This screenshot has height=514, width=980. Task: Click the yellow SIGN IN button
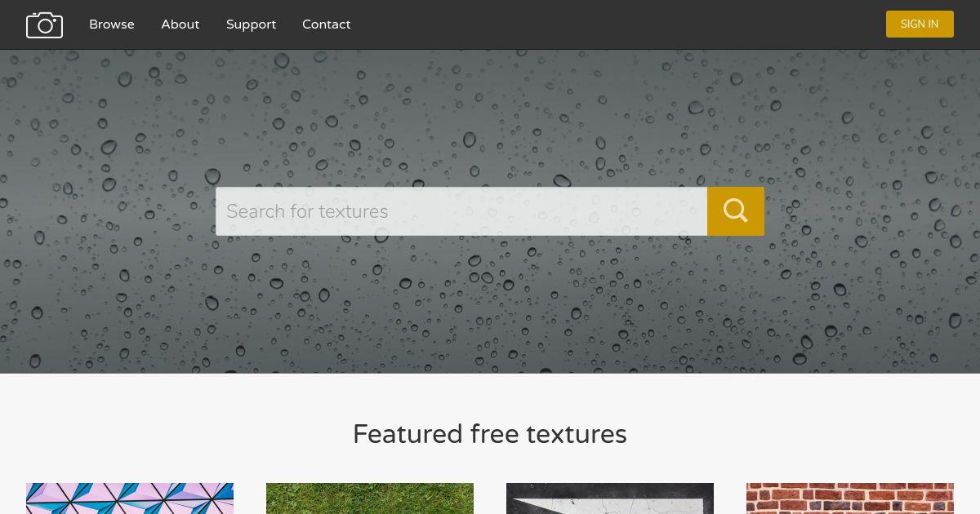click(x=920, y=24)
